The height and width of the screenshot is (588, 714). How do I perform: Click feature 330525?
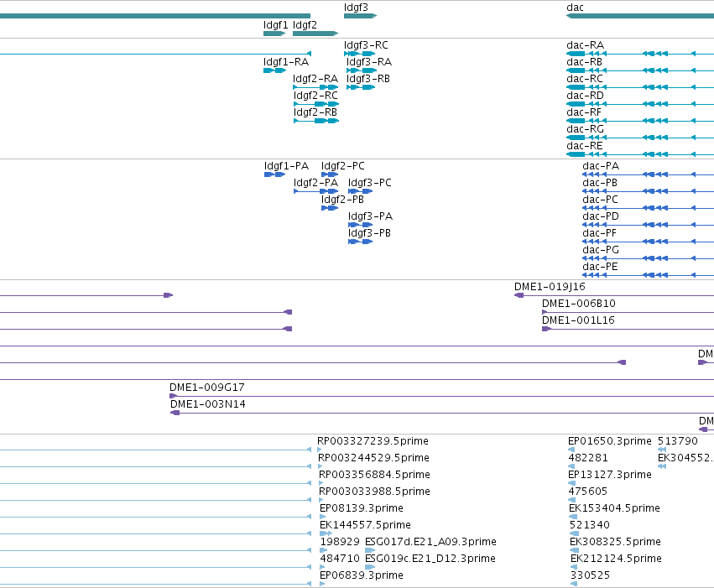(590, 576)
